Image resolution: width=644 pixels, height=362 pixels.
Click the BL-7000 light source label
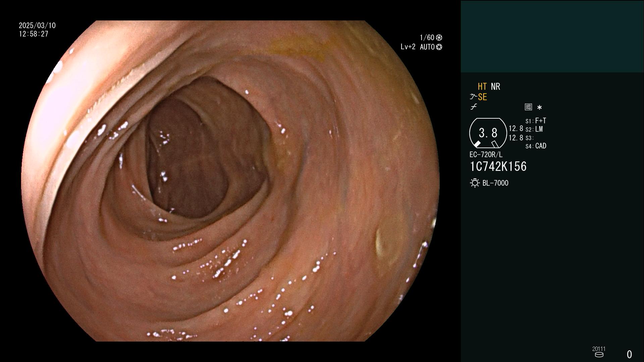(x=495, y=183)
